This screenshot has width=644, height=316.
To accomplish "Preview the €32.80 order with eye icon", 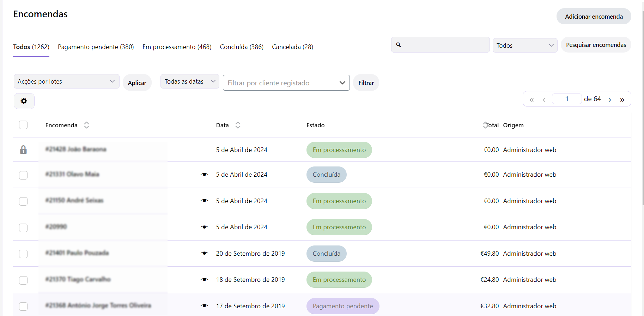I will (204, 306).
